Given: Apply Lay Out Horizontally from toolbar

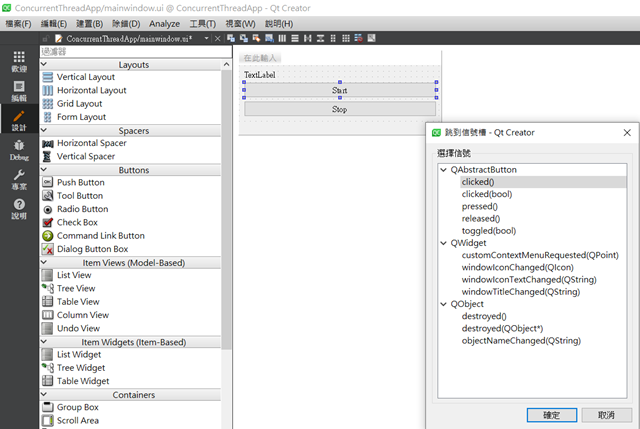Looking at the screenshot, I should 282,38.
